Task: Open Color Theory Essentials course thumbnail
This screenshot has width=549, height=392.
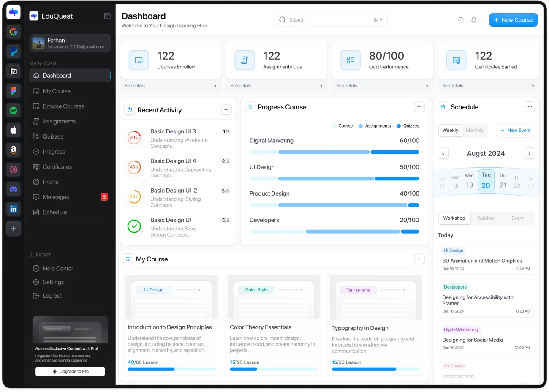Action: 274,297
